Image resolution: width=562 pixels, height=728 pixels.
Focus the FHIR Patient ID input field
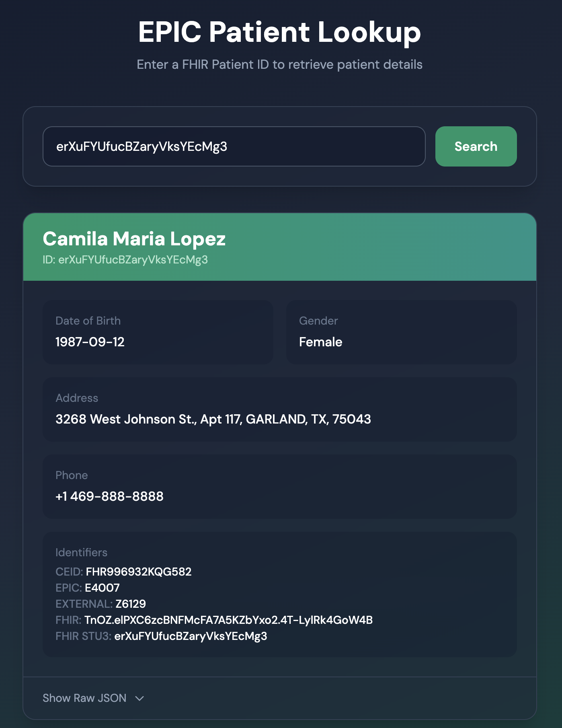tap(234, 146)
